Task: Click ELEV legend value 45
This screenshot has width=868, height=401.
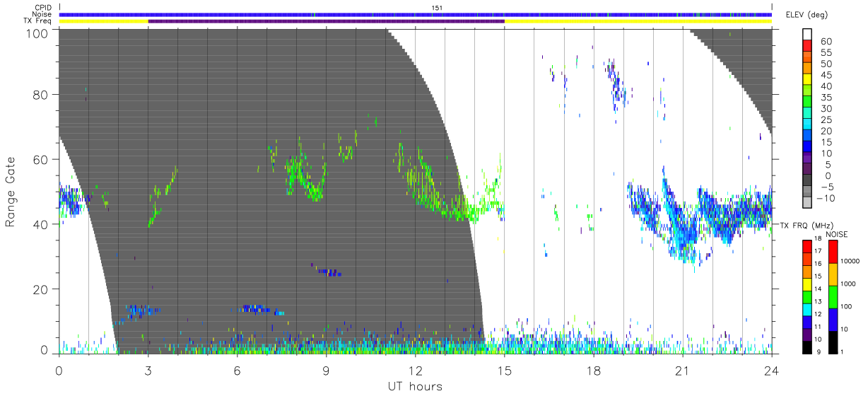Action: click(x=825, y=75)
